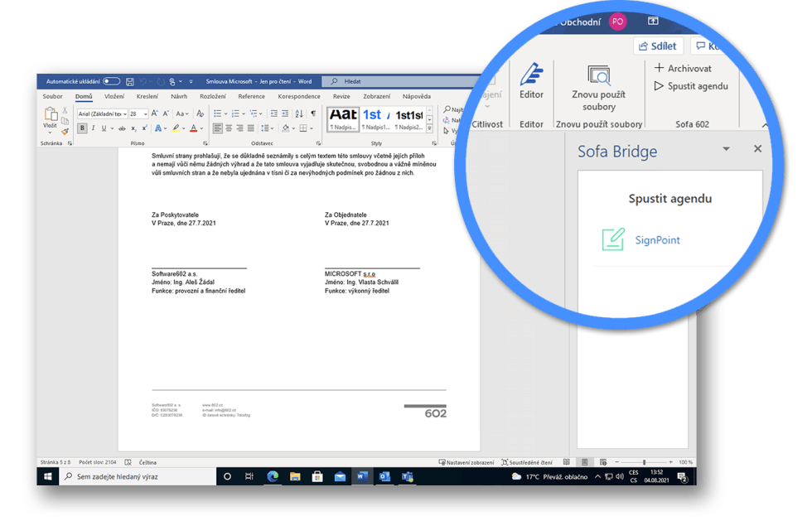This screenshot has height=521, width=812.
Task: Select the Align Left icon
Action: click(x=217, y=128)
